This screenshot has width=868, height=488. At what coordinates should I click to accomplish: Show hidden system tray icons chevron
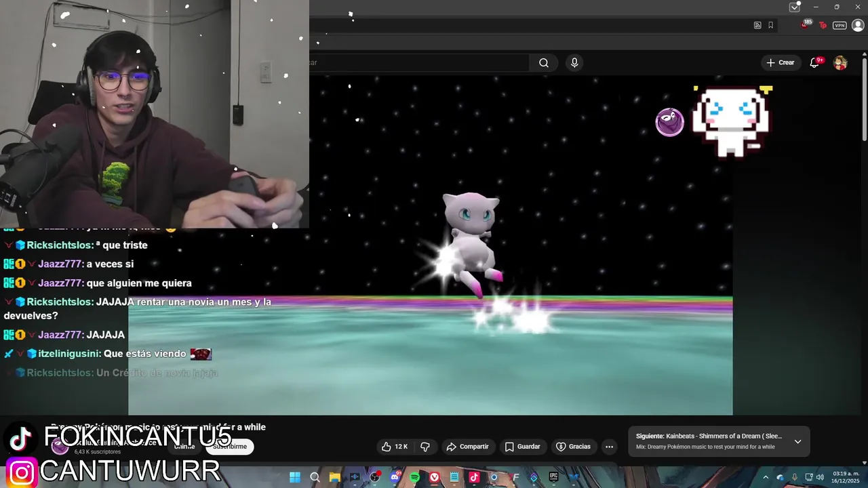tap(766, 477)
